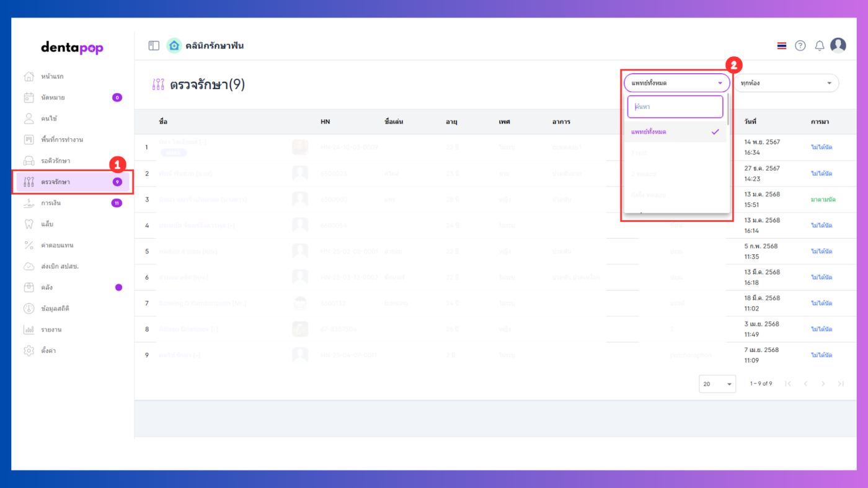Image resolution: width=868 pixels, height=488 pixels.
Task: Click the อายุ column header
Action: (451, 122)
